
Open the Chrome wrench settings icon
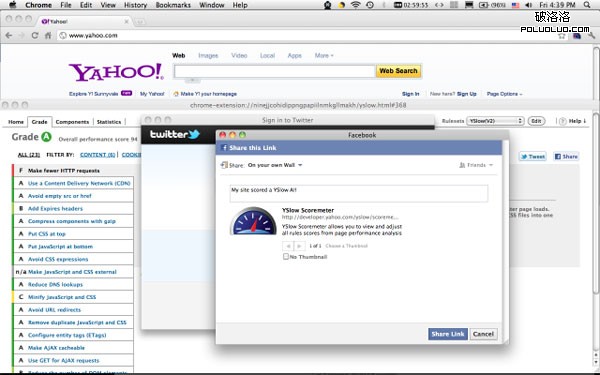tap(592, 36)
